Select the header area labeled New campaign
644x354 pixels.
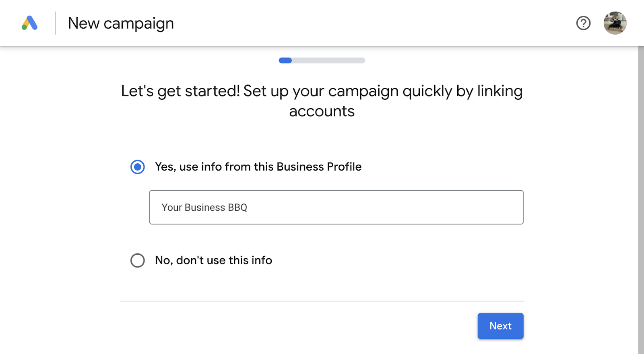tap(121, 23)
